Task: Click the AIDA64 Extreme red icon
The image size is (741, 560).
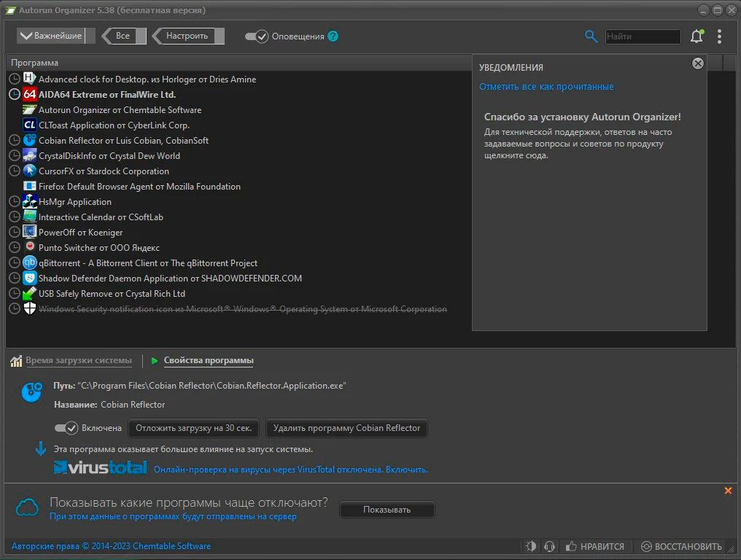Action: (x=30, y=94)
